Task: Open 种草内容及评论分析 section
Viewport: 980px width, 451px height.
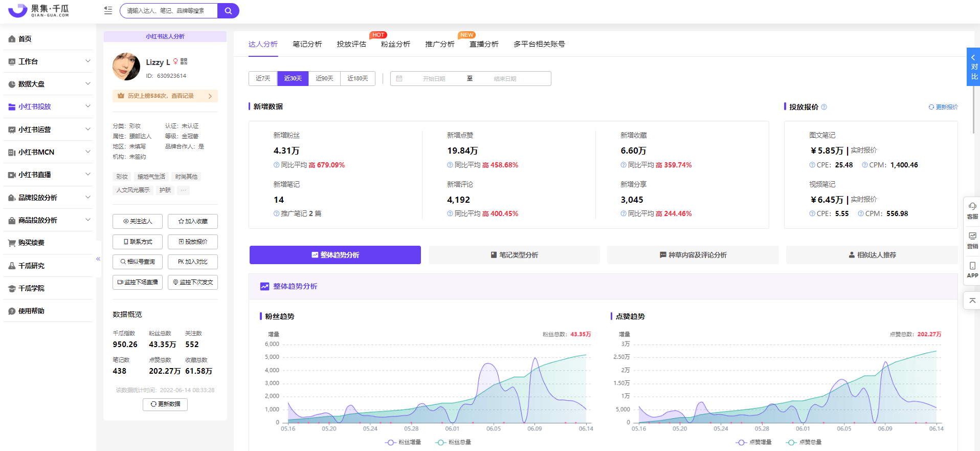Action: tap(693, 255)
